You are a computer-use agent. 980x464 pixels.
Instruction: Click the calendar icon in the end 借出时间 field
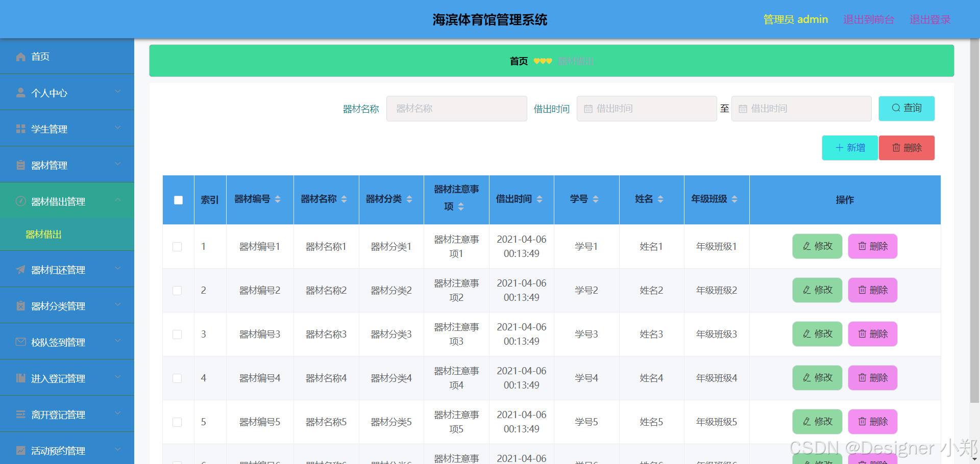743,109
